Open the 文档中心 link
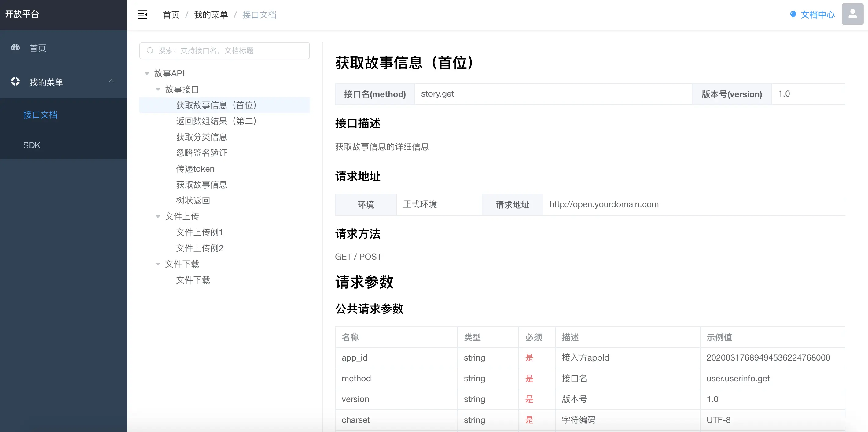The image size is (868, 432). [818, 15]
